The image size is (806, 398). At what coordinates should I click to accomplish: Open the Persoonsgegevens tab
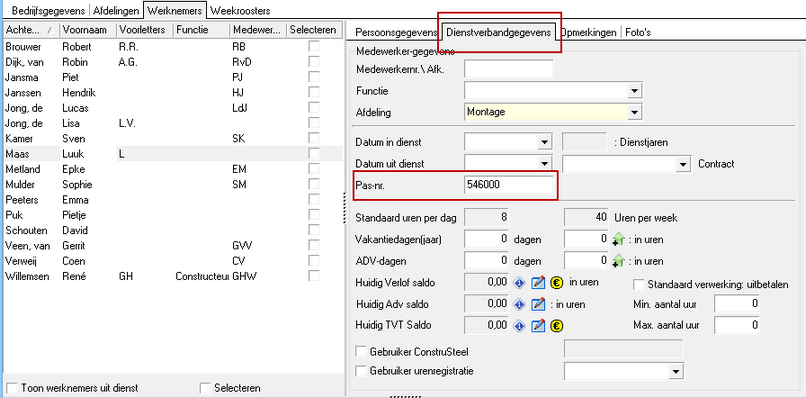point(396,32)
